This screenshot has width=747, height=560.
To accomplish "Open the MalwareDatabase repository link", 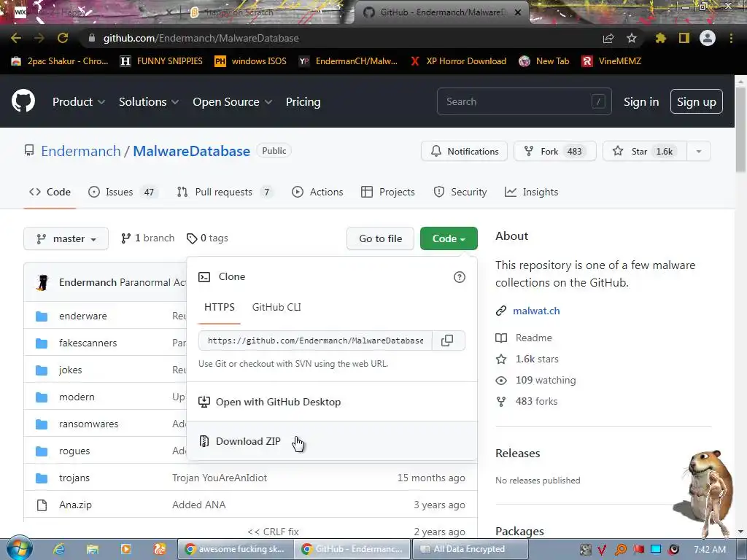I will pos(191,151).
